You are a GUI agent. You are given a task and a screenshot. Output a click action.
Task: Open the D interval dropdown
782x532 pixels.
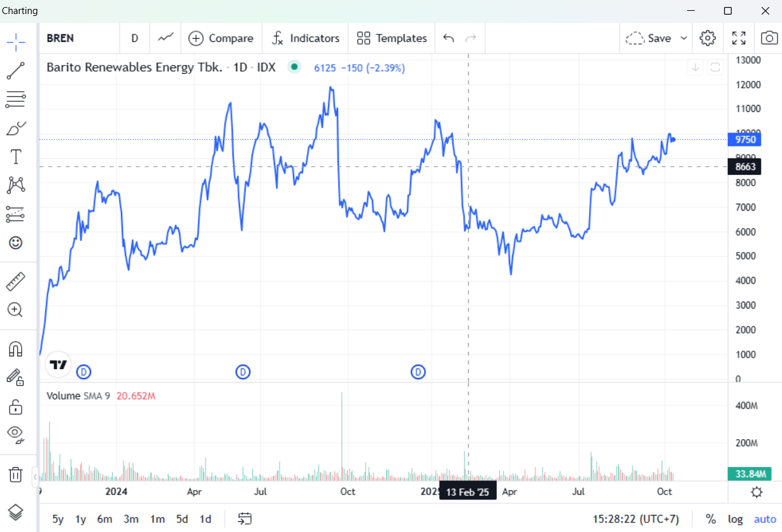[x=135, y=38]
